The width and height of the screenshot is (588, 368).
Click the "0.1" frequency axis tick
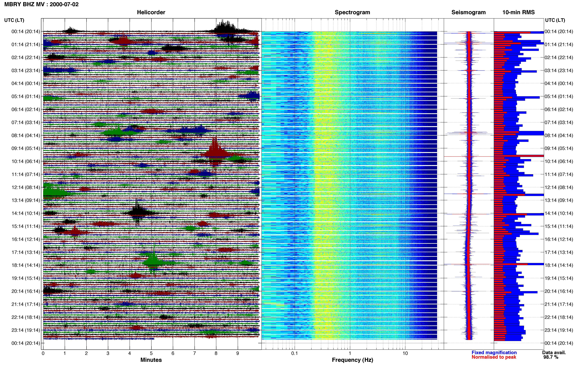click(x=295, y=353)
